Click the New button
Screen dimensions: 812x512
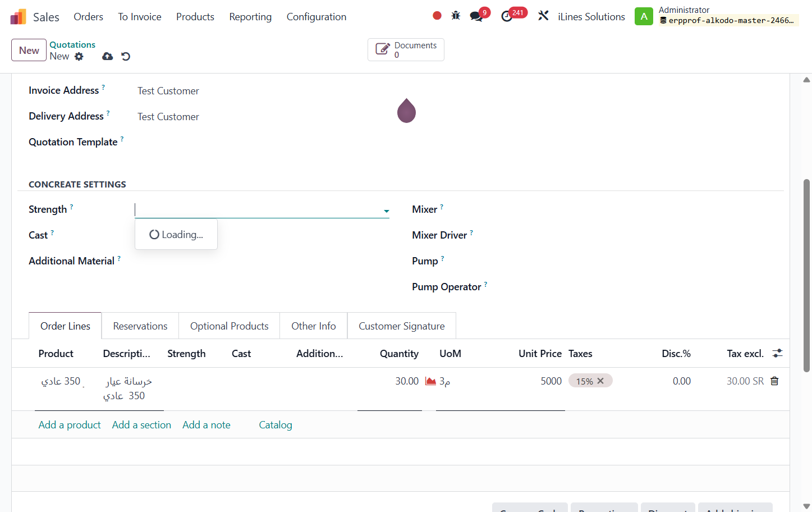pyautogui.click(x=29, y=50)
